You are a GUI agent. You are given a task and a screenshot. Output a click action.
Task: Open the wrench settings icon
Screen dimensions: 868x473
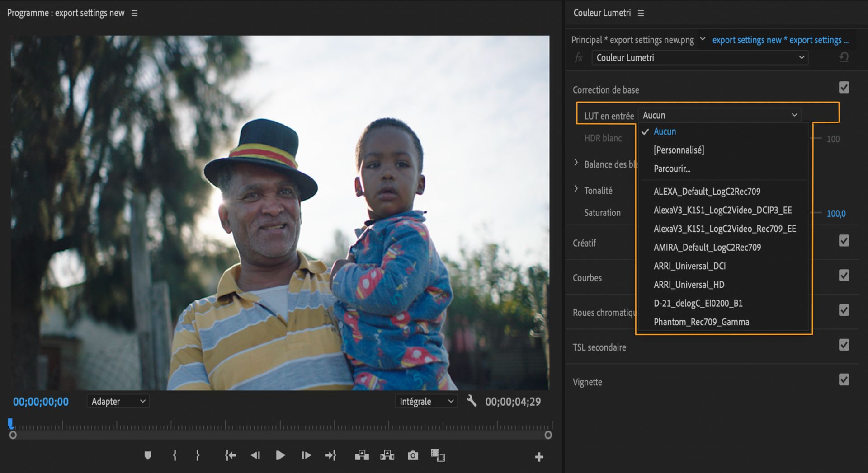(472, 401)
